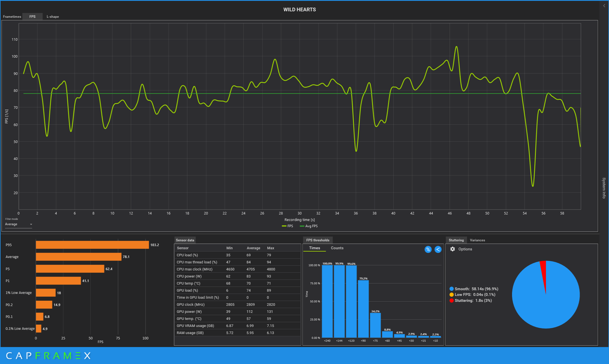Click the Sensor column header
The height and width of the screenshot is (364, 609).
tap(183, 248)
